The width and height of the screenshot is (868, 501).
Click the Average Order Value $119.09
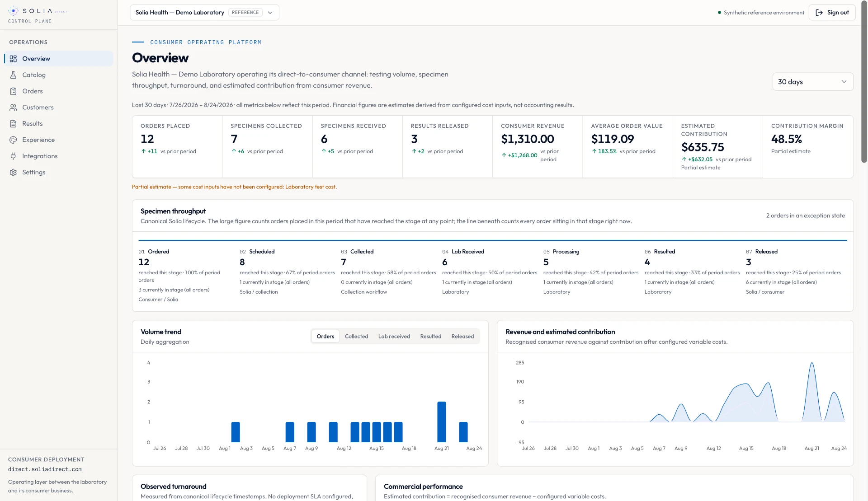613,139
